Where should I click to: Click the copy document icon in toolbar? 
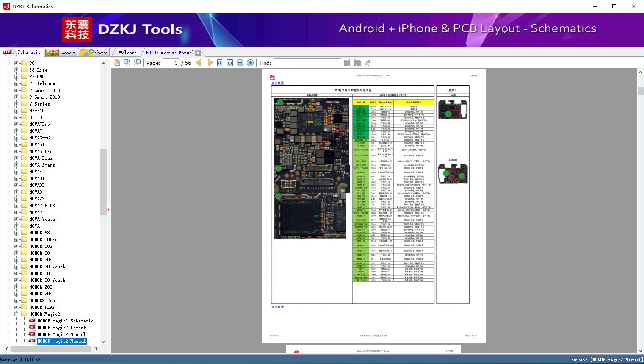pyautogui.click(x=117, y=63)
